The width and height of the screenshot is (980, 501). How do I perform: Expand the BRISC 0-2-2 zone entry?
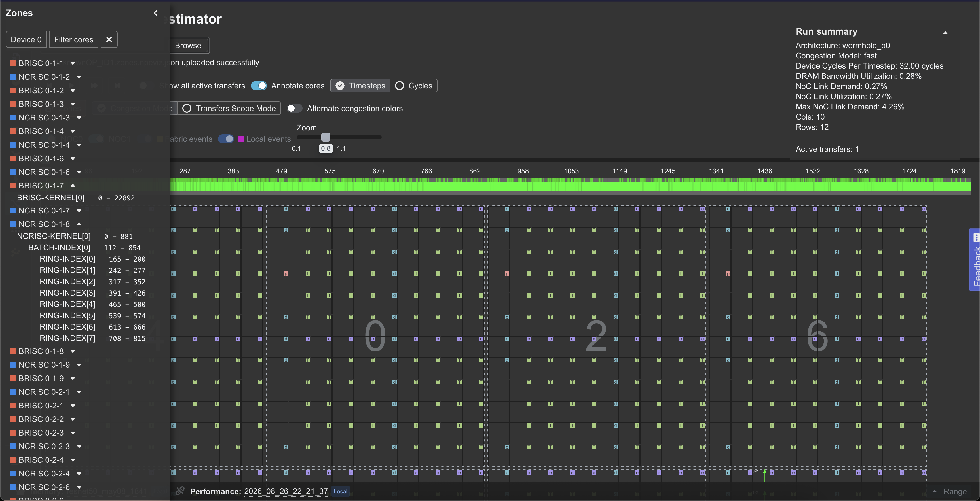click(x=73, y=419)
